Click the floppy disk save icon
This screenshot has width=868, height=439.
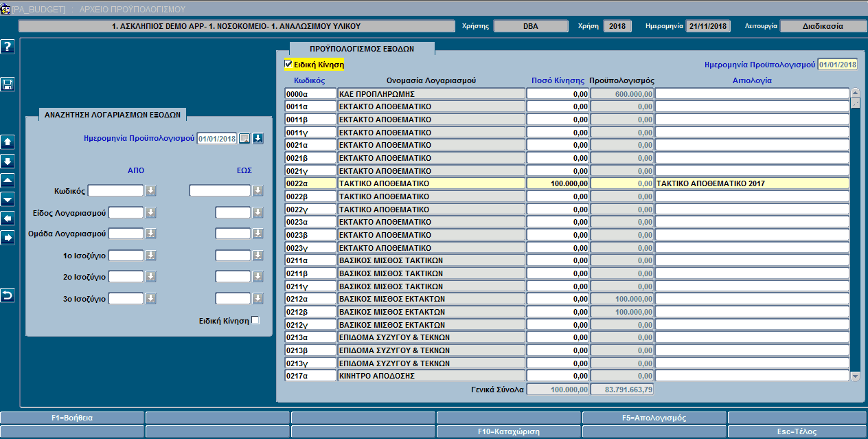click(x=8, y=85)
